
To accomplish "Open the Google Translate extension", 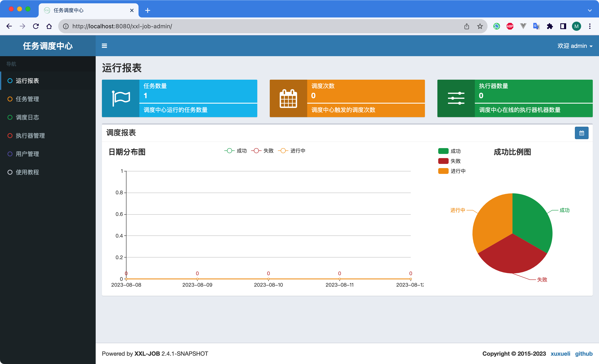I will (536, 26).
